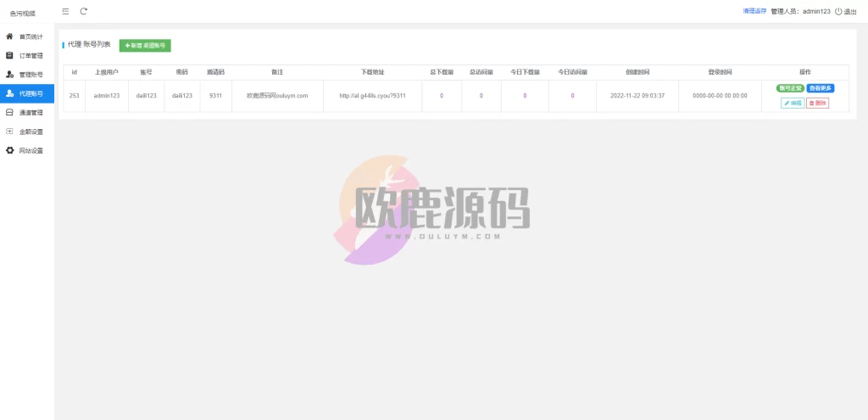Screen dimensions: 868x420
Task: Click the 退出 logout link
Action: [x=849, y=12]
